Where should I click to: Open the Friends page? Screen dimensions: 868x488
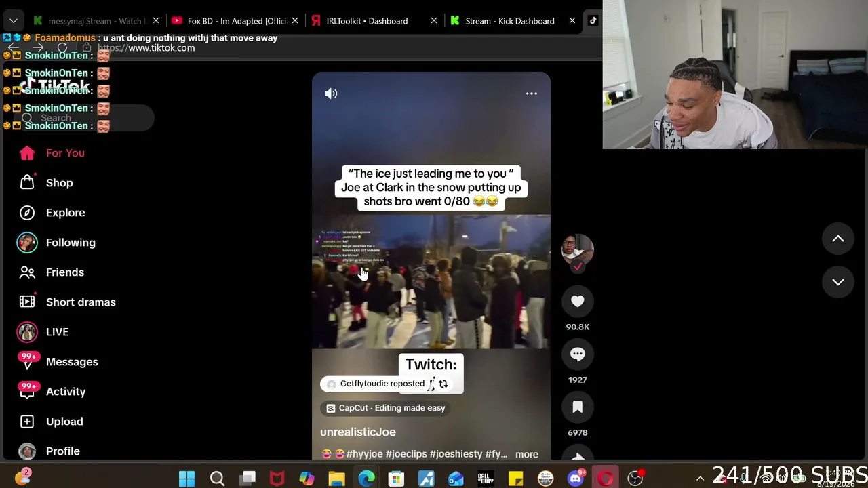[65, 272]
